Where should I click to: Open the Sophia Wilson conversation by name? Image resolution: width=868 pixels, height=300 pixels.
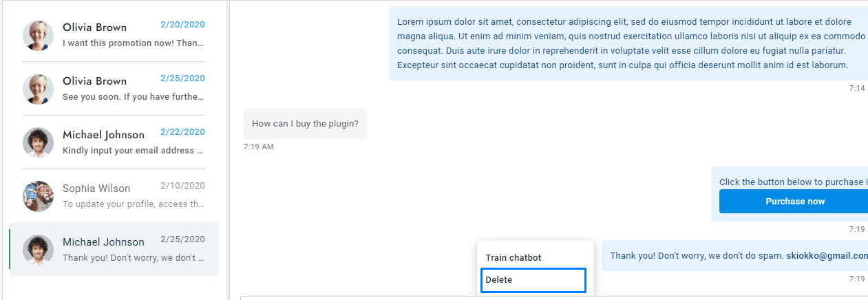[96, 189]
